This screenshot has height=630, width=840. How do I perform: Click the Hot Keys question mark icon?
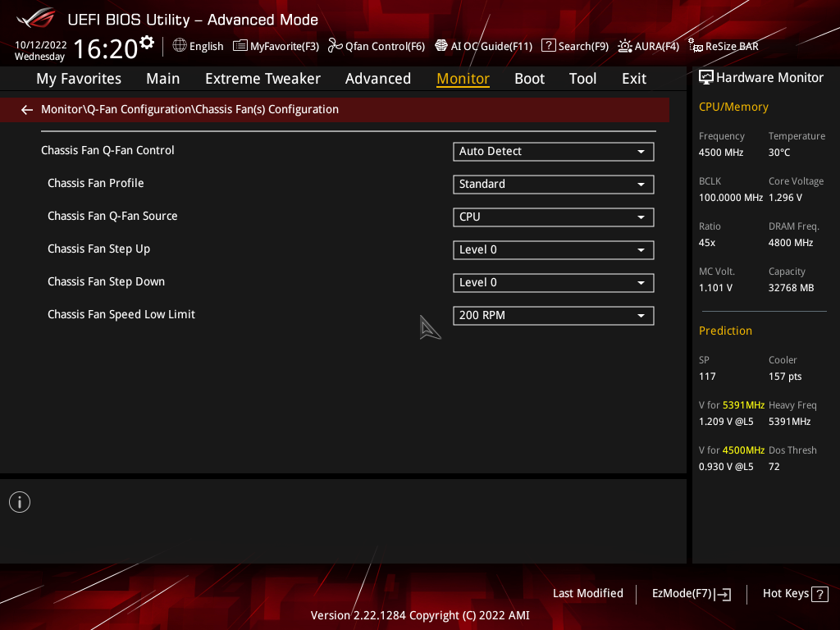(819, 594)
